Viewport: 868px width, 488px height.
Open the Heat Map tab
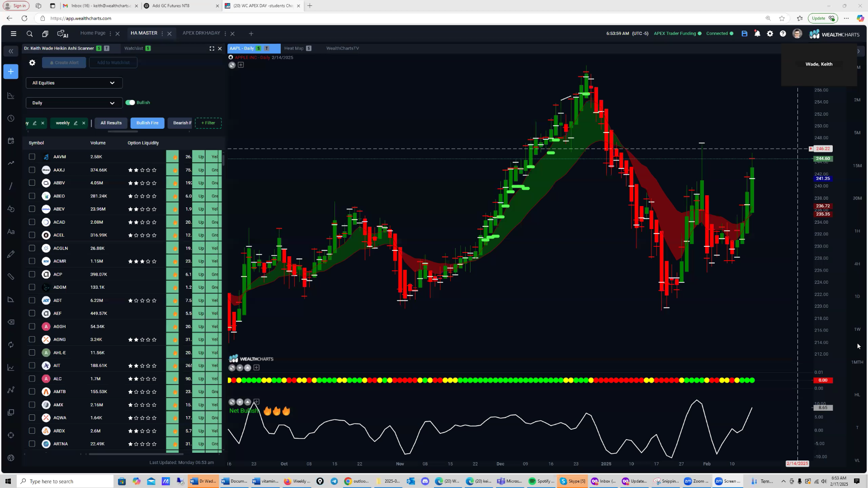tap(294, 48)
